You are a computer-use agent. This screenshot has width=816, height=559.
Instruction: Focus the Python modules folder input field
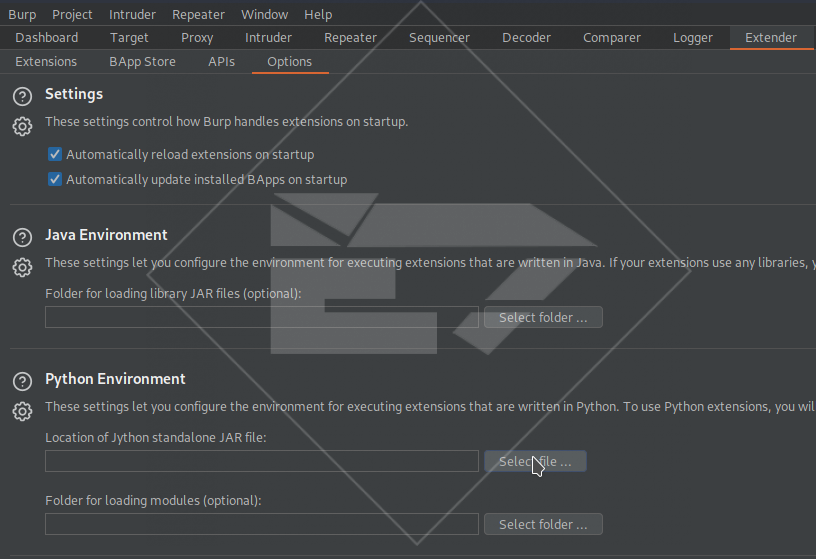(262, 524)
